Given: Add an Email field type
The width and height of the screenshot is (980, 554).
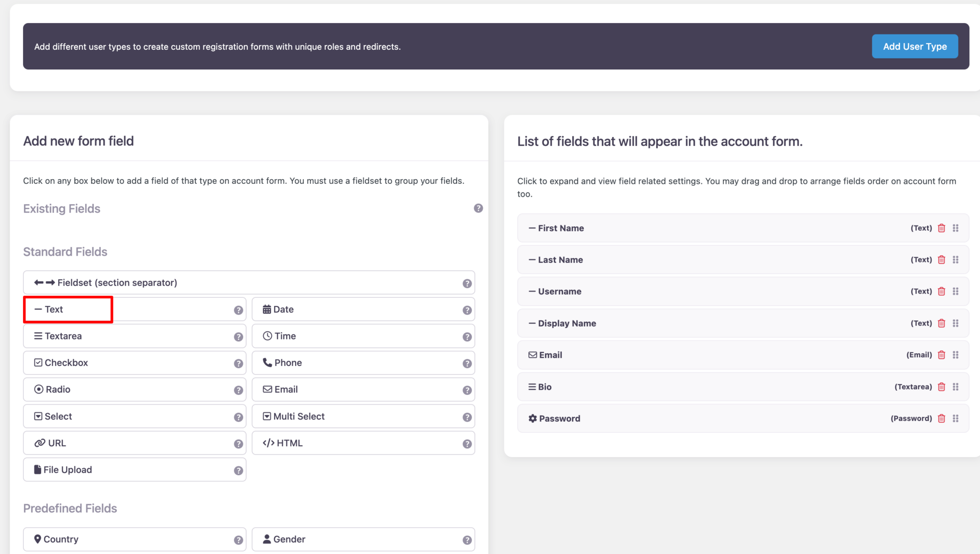Looking at the screenshot, I should [x=363, y=389].
